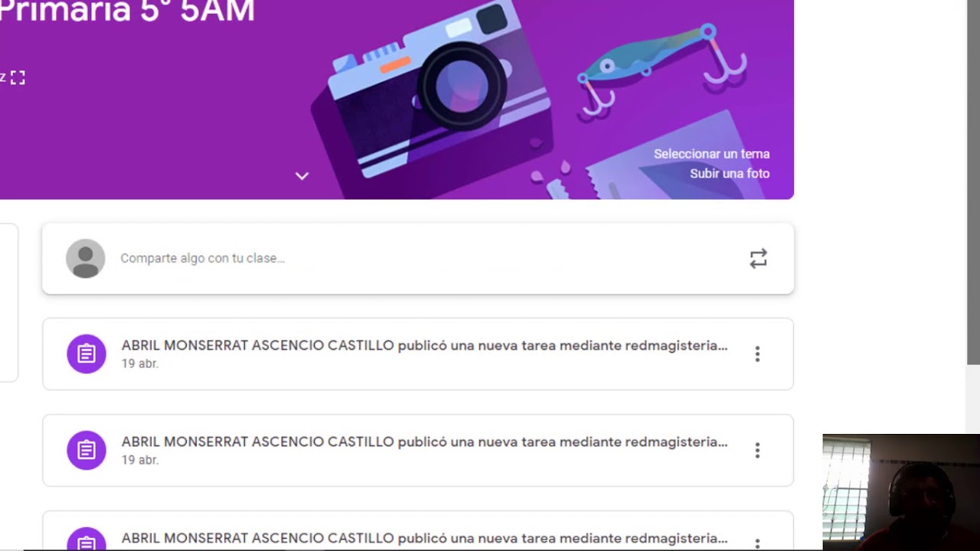980x551 pixels.
Task: Click the class title 'Primaria 5° 5AM'
Action: [x=127, y=12]
